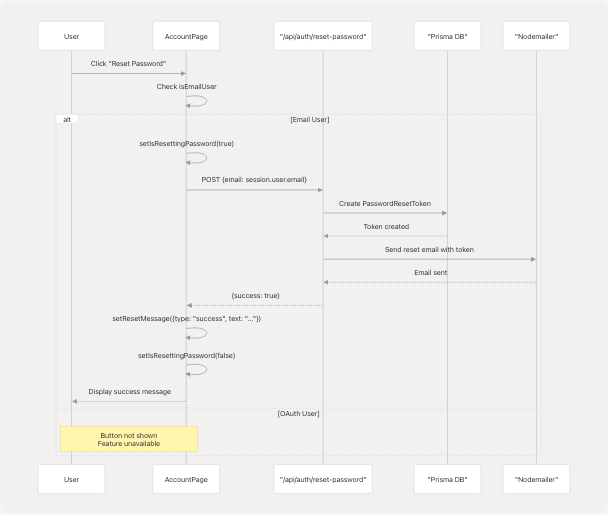Select the top "Prisma DB" participant box
The width and height of the screenshot is (608, 515).
(x=447, y=37)
